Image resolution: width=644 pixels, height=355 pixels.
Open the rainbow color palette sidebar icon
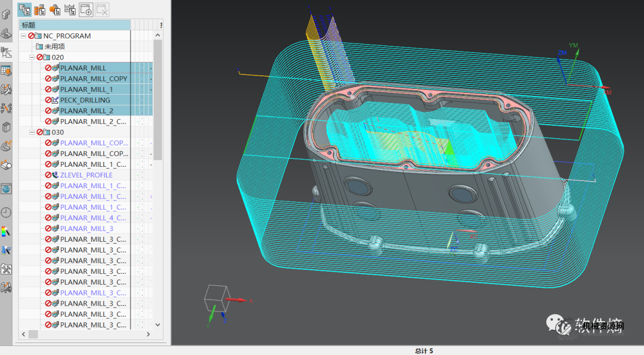[7, 231]
